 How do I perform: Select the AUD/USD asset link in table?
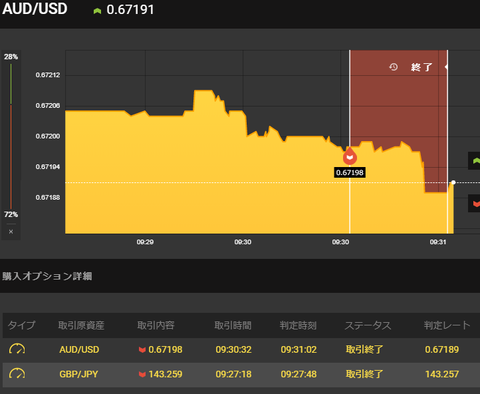pyautogui.click(x=79, y=350)
